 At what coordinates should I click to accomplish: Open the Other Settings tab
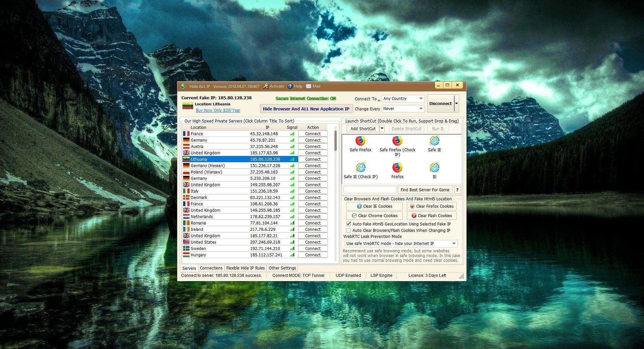(x=282, y=268)
